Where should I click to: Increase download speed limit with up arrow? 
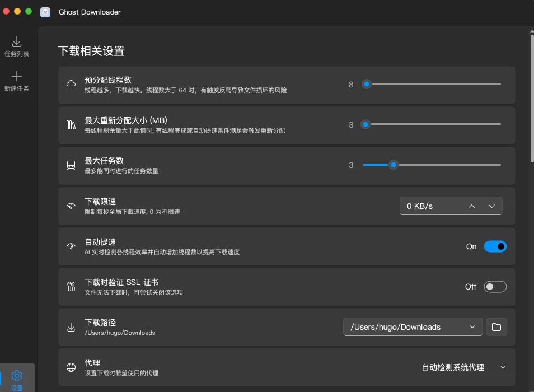click(471, 206)
